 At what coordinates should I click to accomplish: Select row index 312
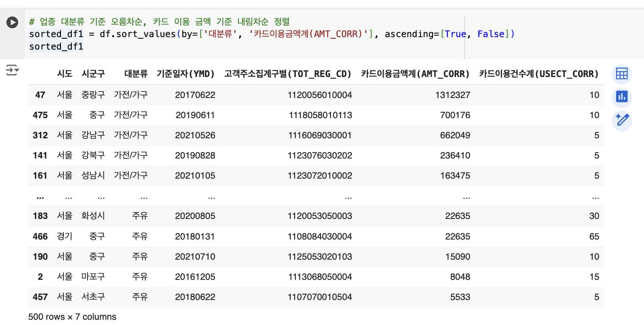pyautogui.click(x=40, y=135)
